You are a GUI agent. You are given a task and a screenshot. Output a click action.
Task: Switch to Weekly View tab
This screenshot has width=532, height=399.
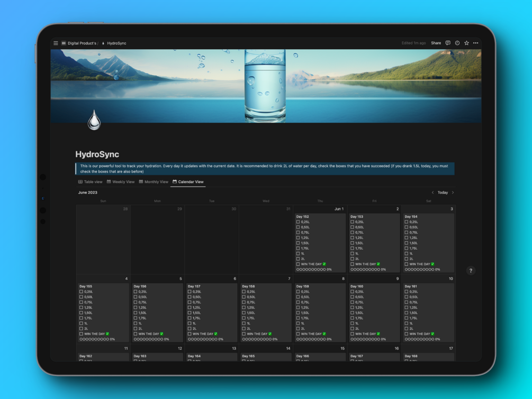click(121, 182)
